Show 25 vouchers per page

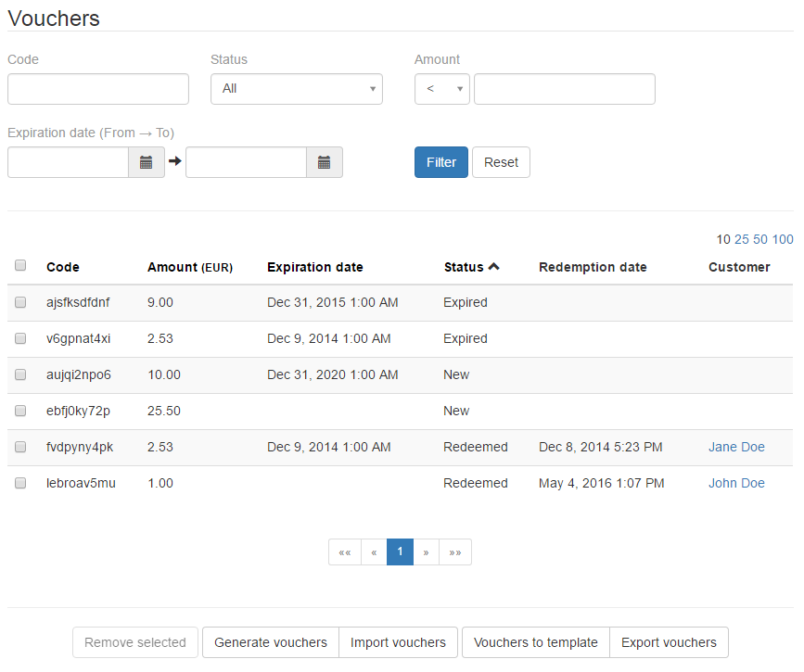[x=742, y=239]
